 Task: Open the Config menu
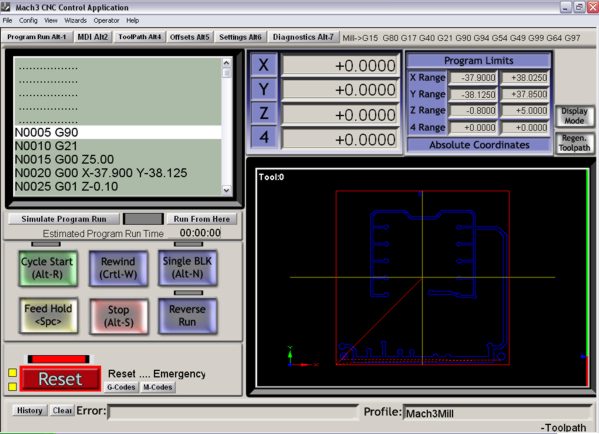coord(28,20)
